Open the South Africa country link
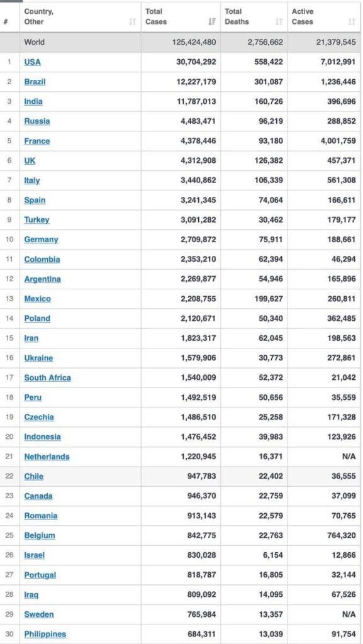This screenshot has width=363, height=644. tap(47, 377)
